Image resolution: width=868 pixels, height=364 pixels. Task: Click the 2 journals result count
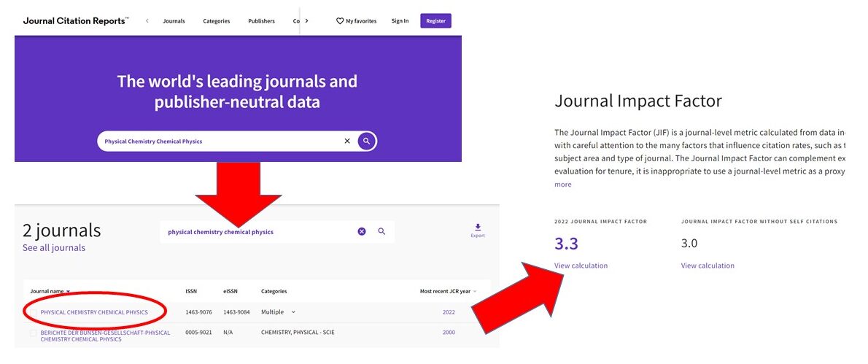click(62, 230)
